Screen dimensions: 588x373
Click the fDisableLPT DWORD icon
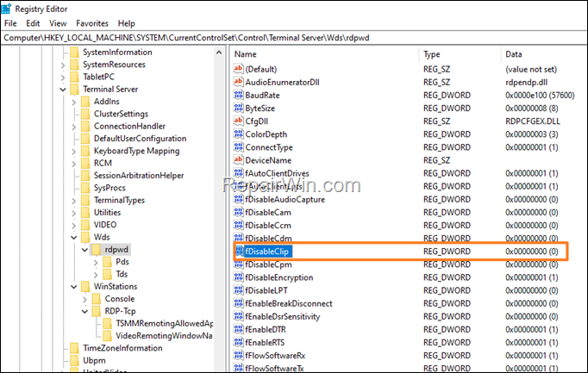point(238,290)
